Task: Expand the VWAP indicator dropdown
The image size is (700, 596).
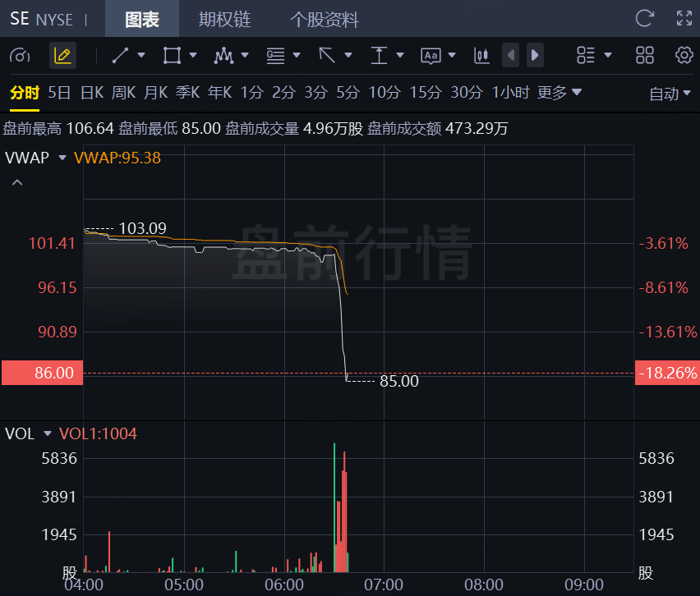Action: click(62, 158)
